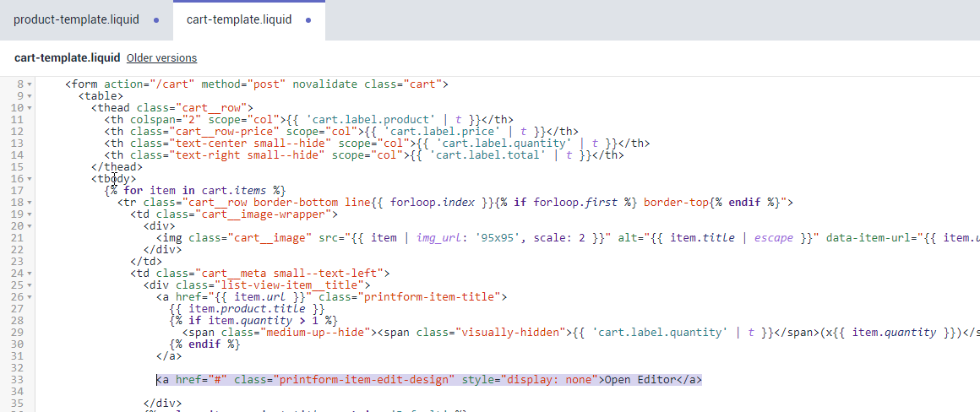980x412 pixels.
Task: Collapse the tr cart__row at line 18
Action: click(30, 203)
